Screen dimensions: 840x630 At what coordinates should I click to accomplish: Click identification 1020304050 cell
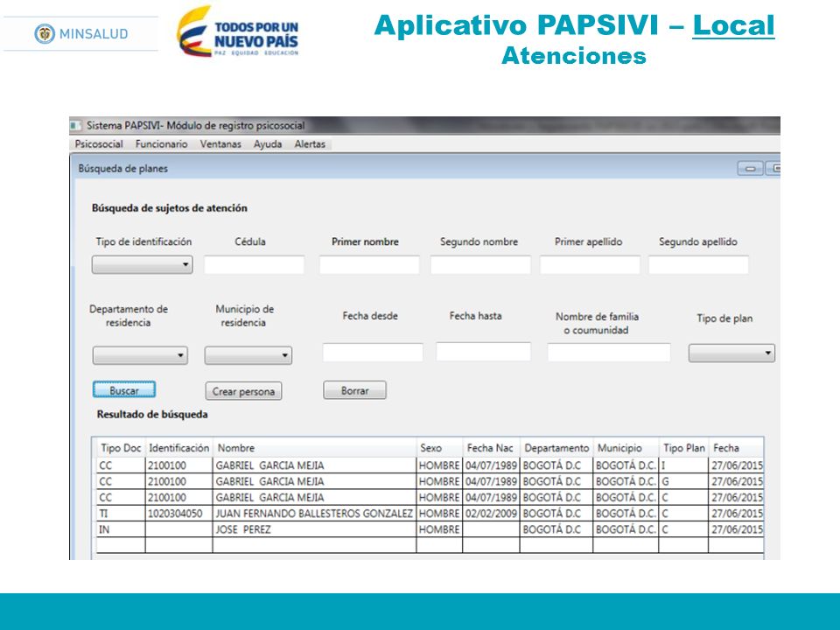pos(178,514)
